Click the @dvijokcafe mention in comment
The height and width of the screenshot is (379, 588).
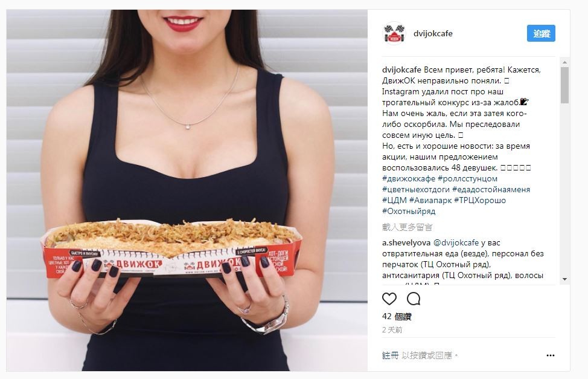[456, 242]
